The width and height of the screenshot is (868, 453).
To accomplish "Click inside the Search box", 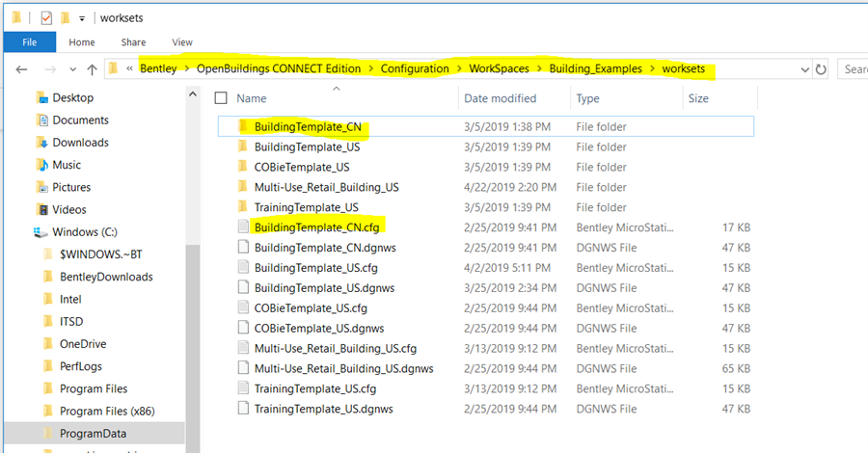I will tap(854, 69).
